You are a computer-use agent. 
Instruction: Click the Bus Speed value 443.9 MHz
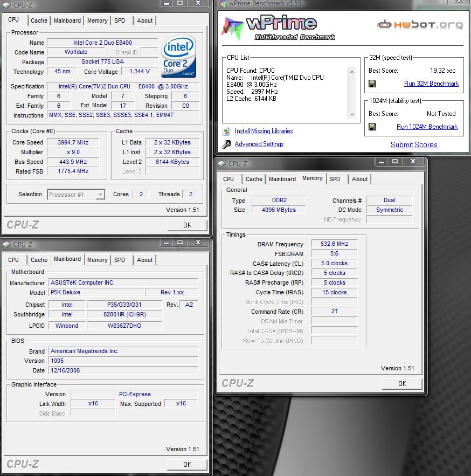tap(73, 162)
